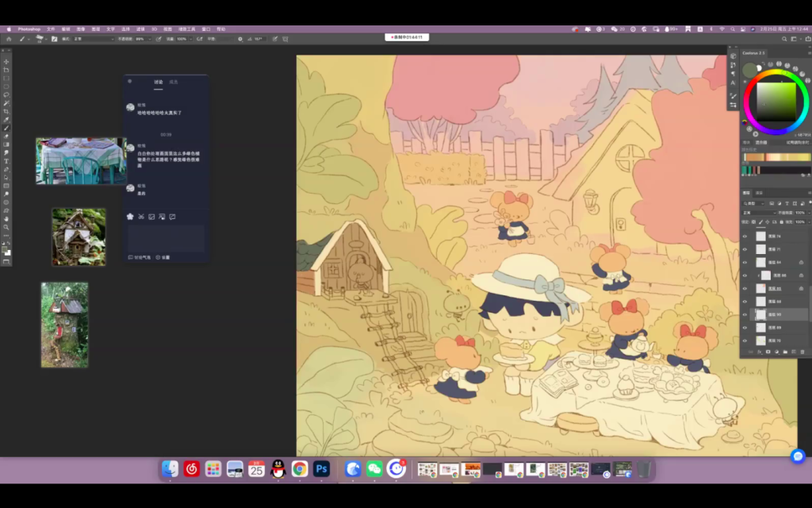Click the scissors icon in chat panel
Screen dimensions: 812x508
click(x=141, y=216)
